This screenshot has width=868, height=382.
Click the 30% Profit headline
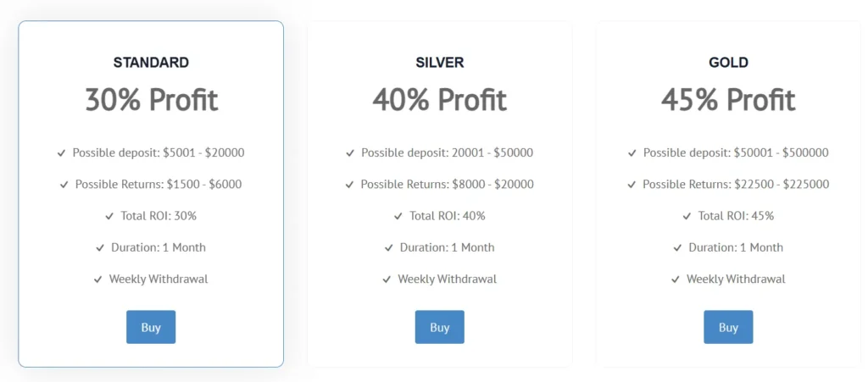coord(151,100)
